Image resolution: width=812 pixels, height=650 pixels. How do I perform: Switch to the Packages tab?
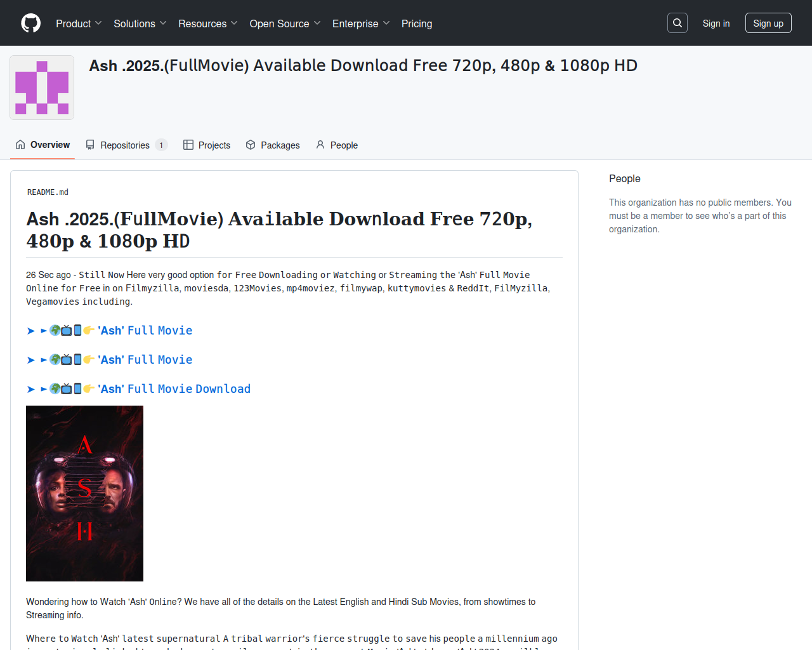coord(273,145)
